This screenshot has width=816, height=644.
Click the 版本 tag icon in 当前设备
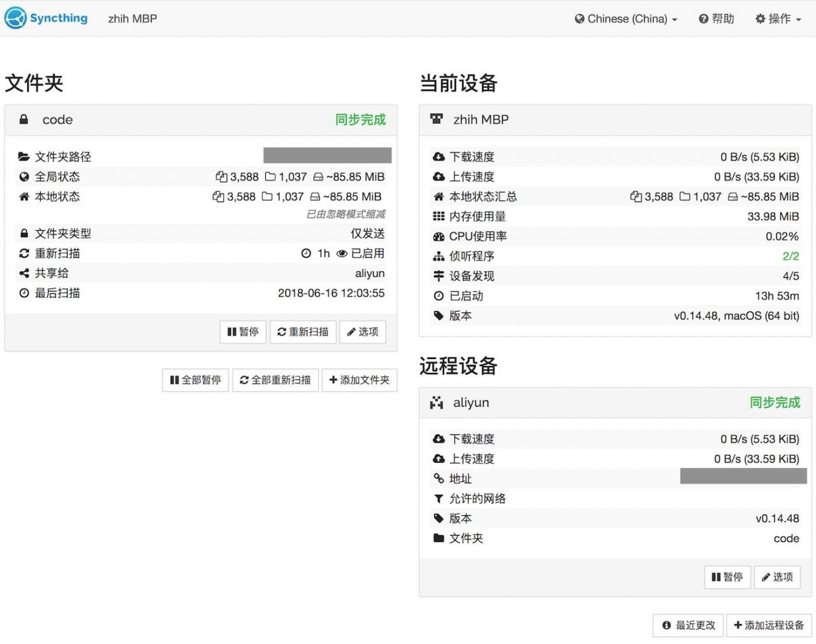click(439, 316)
